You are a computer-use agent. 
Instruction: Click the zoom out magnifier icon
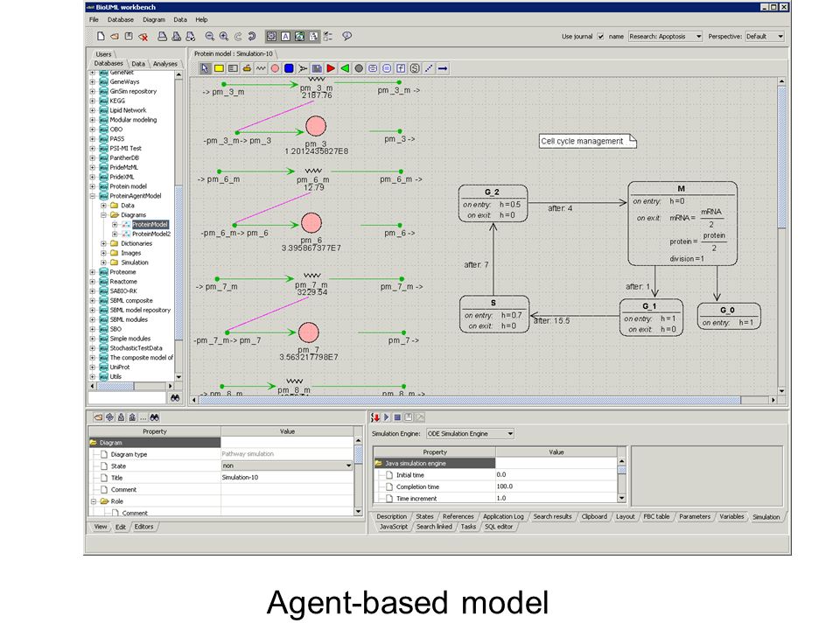click(x=209, y=37)
